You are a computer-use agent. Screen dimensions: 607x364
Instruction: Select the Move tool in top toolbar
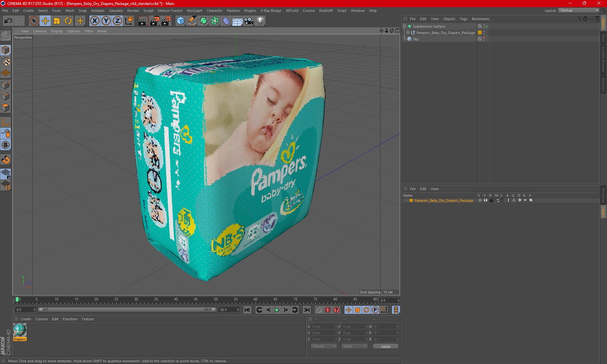pos(45,21)
